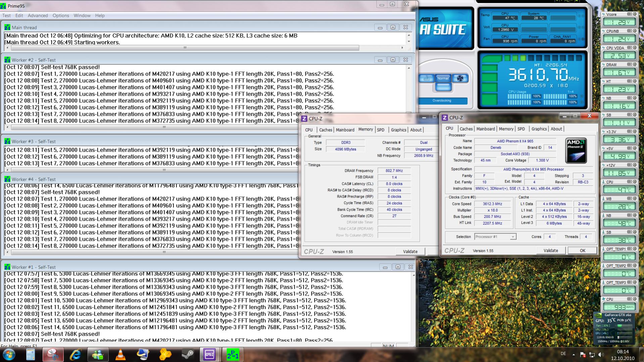Click the EPU icon button in AI Suite
The width and height of the screenshot is (644, 362).
tap(427, 78)
